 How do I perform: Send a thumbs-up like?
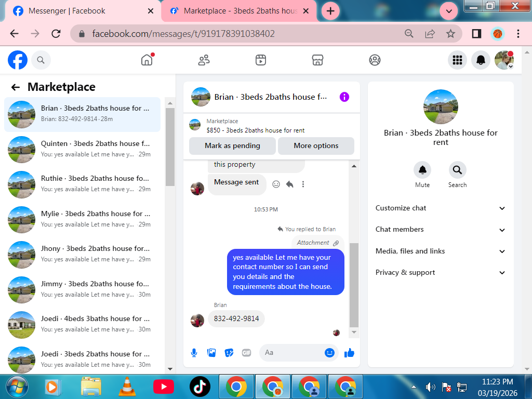349,353
